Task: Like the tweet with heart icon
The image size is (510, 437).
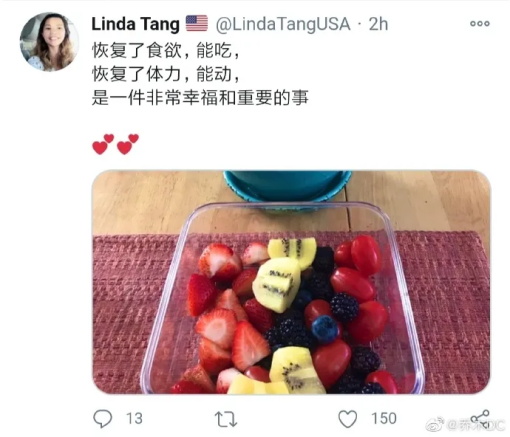Action: [x=348, y=419]
